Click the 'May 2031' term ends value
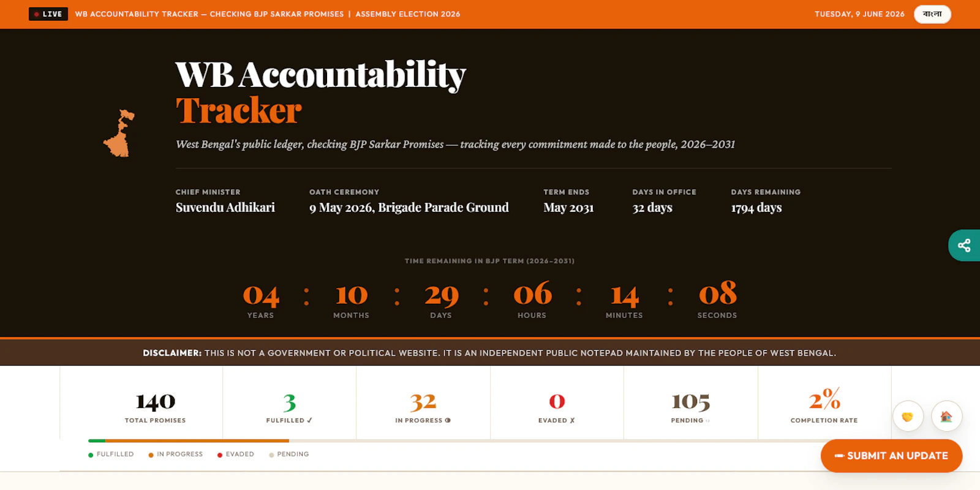 coord(568,208)
